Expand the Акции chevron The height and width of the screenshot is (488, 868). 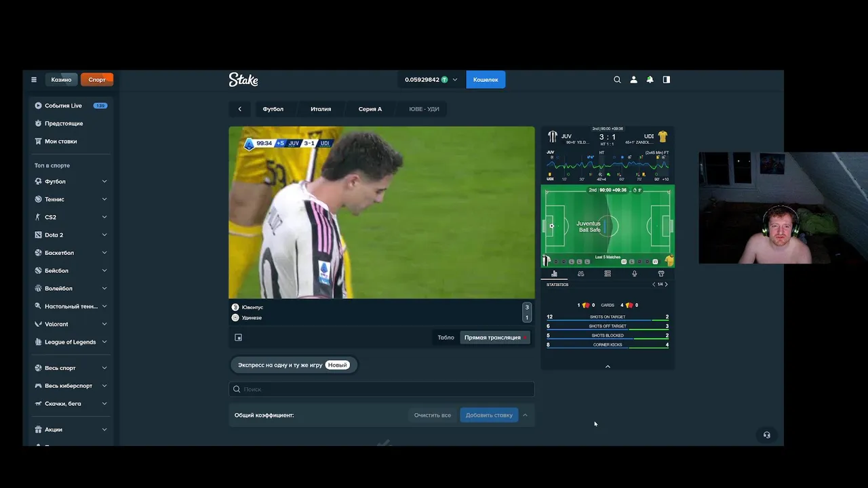tap(104, 430)
